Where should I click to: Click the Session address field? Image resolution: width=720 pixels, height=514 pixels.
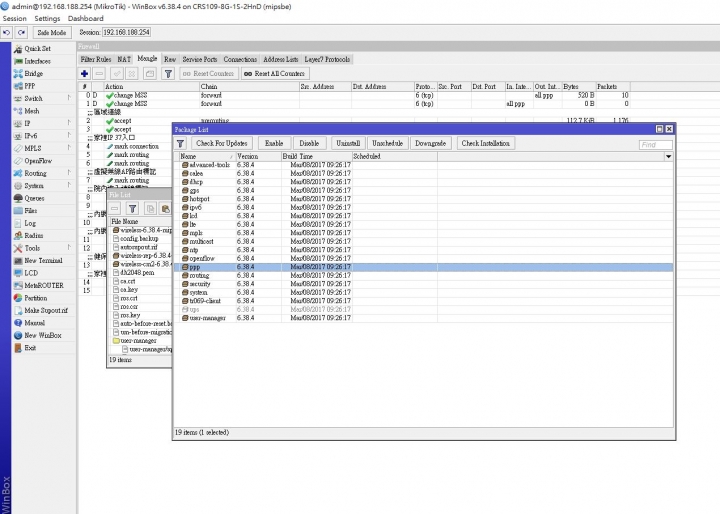coord(126,33)
